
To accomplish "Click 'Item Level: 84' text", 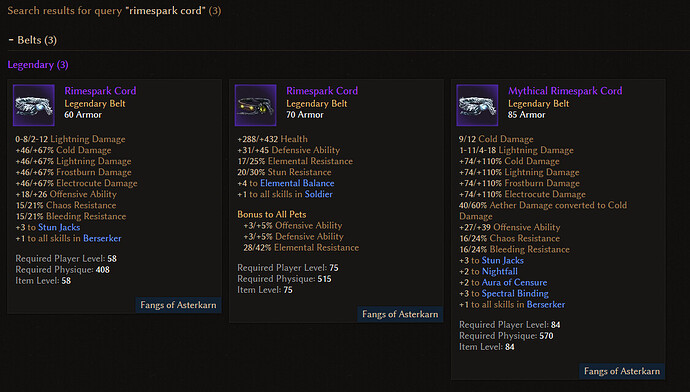I will pos(487,347).
